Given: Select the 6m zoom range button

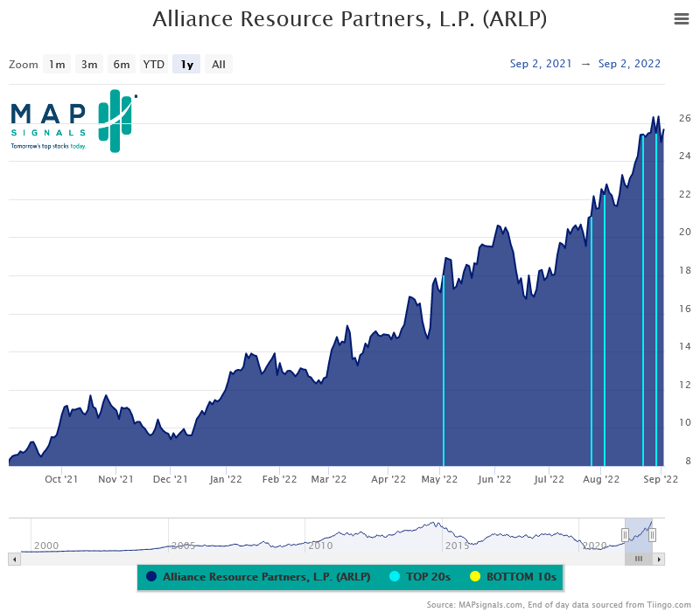Looking at the screenshot, I should [x=122, y=64].
